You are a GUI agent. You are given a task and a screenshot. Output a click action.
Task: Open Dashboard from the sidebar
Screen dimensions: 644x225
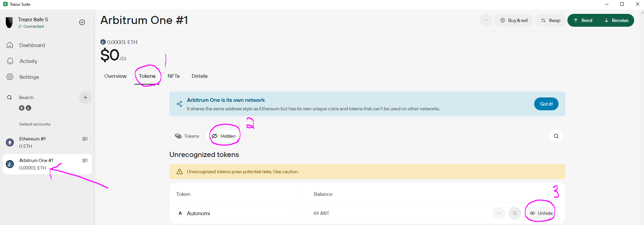[x=32, y=45]
